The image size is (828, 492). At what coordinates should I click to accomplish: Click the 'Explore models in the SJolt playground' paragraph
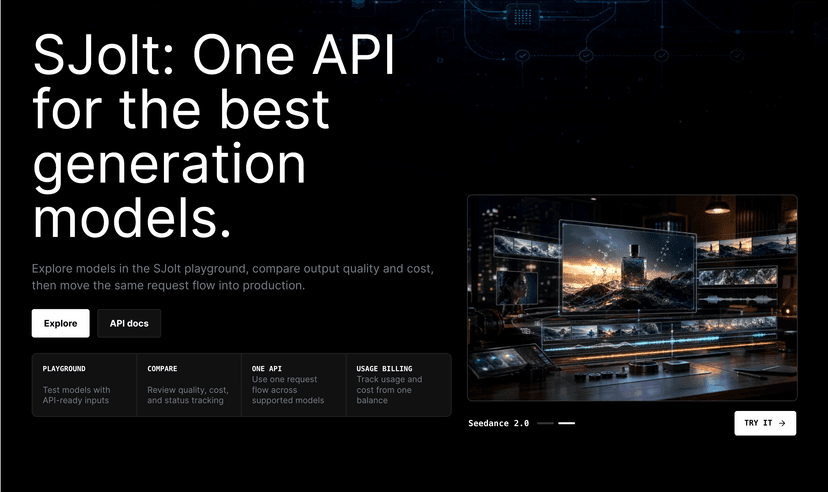pyautogui.click(x=232, y=277)
